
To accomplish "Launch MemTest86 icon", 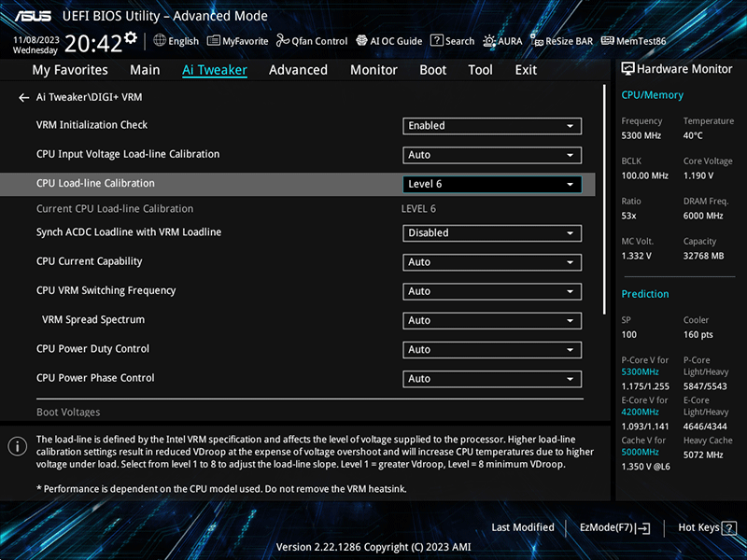I will 608,40.
